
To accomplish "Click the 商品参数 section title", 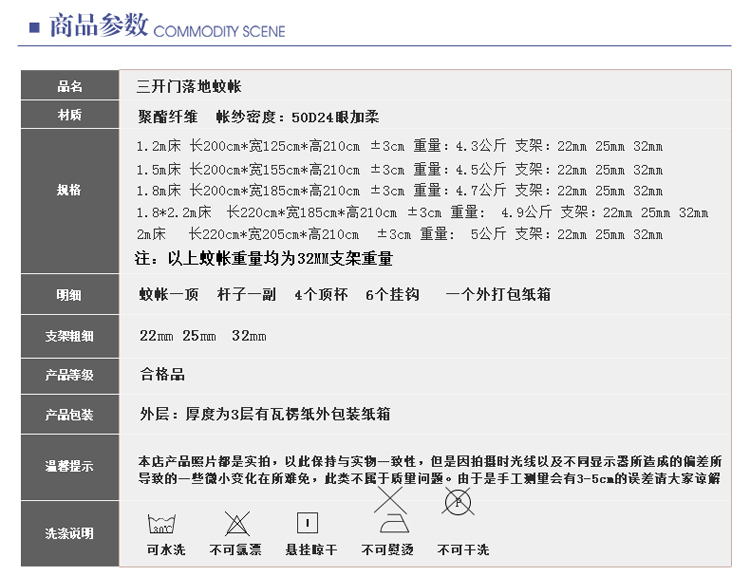I will pyautogui.click(x=98, y=26).
